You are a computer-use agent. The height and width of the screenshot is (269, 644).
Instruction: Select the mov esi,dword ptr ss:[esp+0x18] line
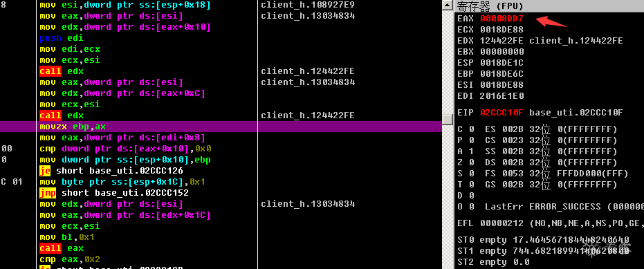point(125,5)
